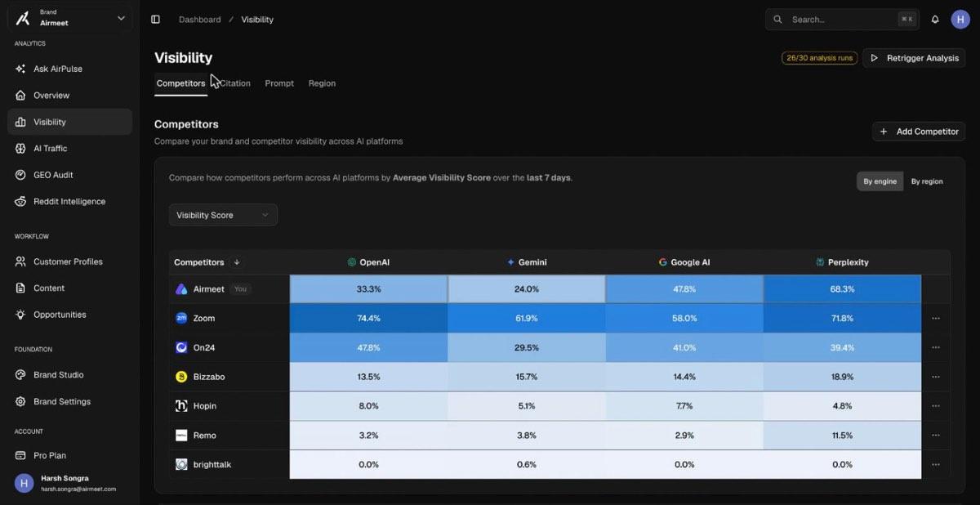Go to Dashboard breadcrumb
Image resolution: width=980 pixels, height=505 pixels.
pyautogui.click(x=200, y=20)
